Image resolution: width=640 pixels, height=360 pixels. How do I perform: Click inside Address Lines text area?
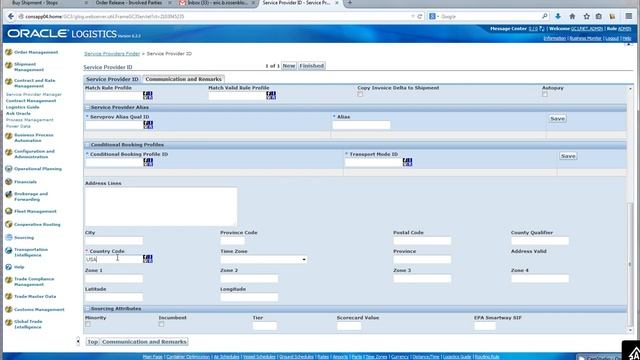pyautogui.click(x=161, y=207)
